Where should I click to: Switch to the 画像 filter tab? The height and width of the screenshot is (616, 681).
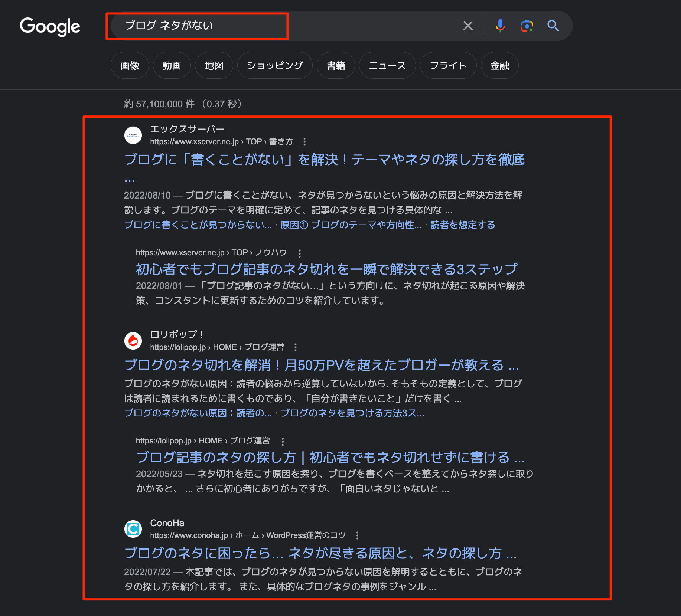pyautogui.click(x=130, y=65)
